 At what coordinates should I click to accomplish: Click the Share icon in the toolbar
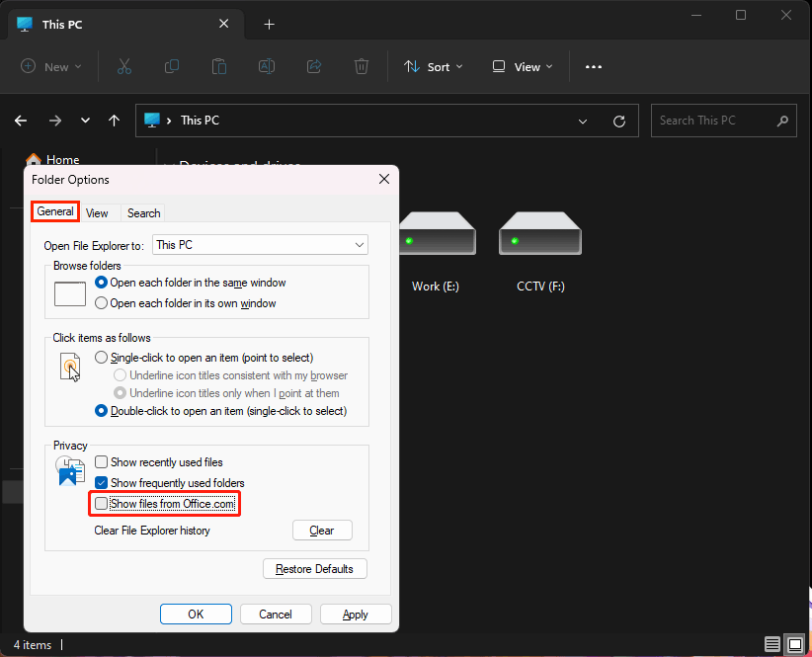coord(314,66)
